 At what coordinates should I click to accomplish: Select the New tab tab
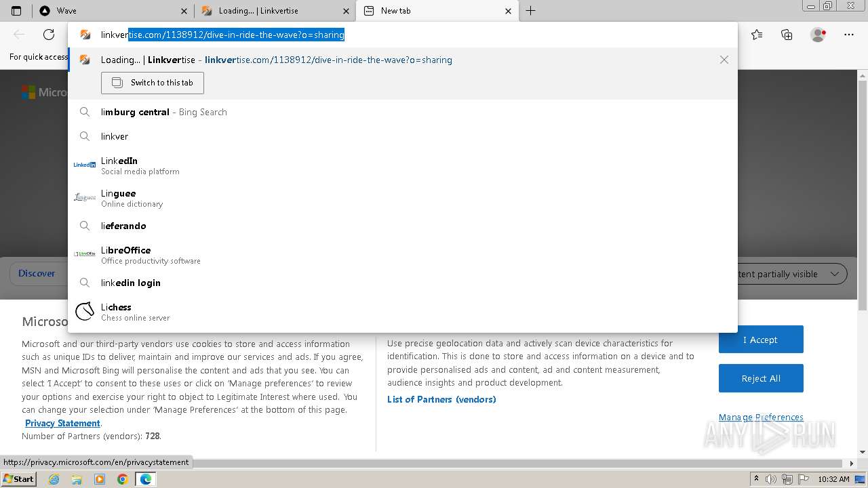coord(437,11)
